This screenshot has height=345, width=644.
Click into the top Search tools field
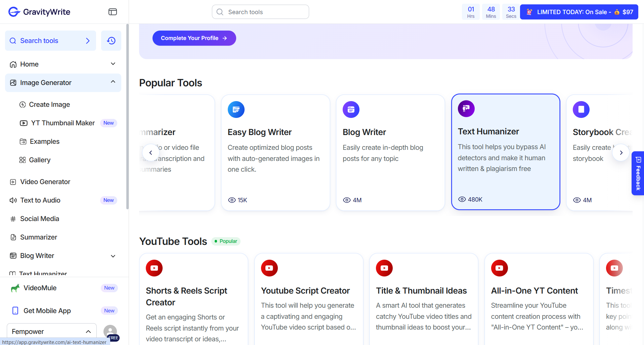coord(260,12)
